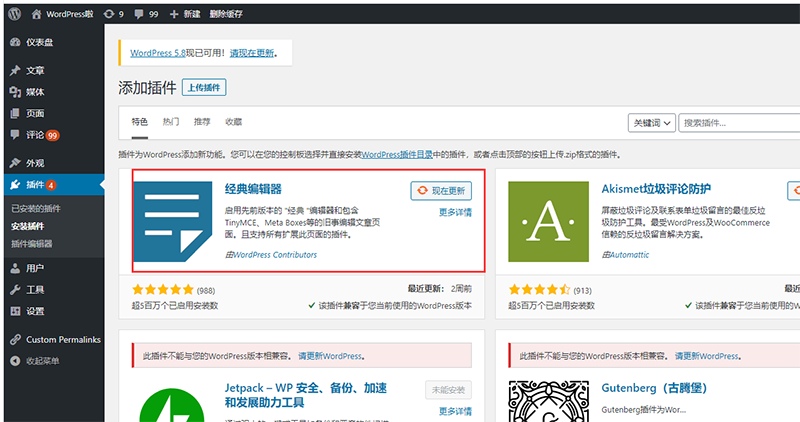Open the 仪表盘 dashboard menu

pos(53,42)
